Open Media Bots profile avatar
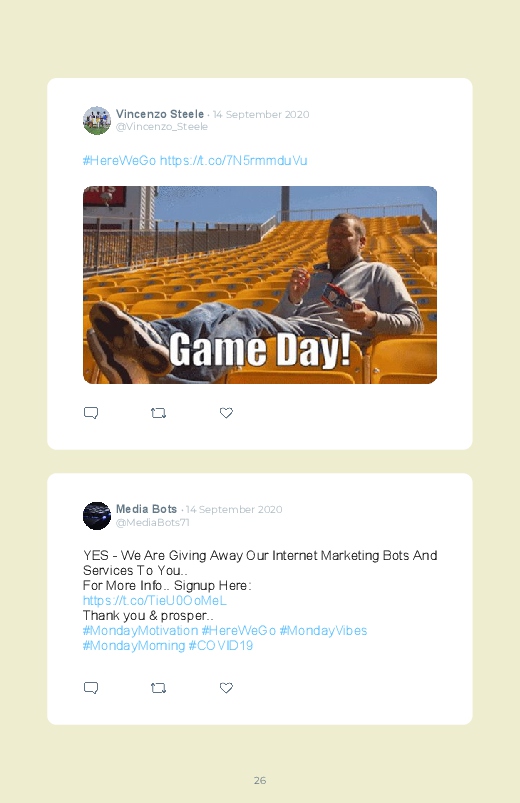Viewport: 520px width, 803px height. click(97, 516)
